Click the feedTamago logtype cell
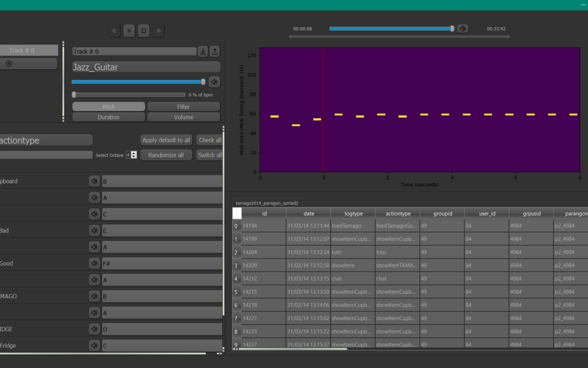 pyautogui.click(x=353, y=226)
